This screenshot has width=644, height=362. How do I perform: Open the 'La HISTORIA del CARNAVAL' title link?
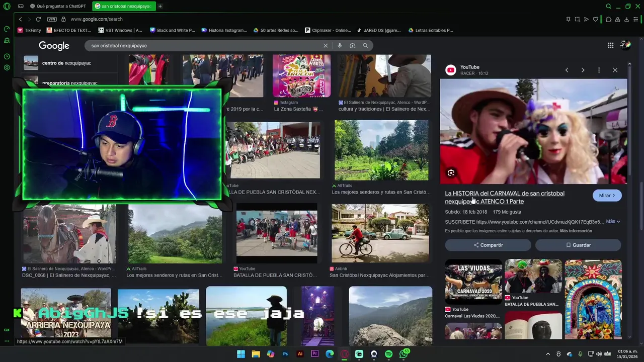[x=505, y=197]
